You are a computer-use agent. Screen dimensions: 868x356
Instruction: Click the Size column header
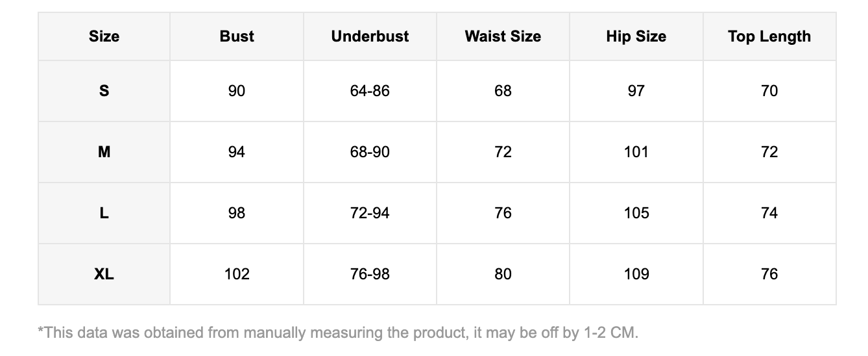pos(104,36)
